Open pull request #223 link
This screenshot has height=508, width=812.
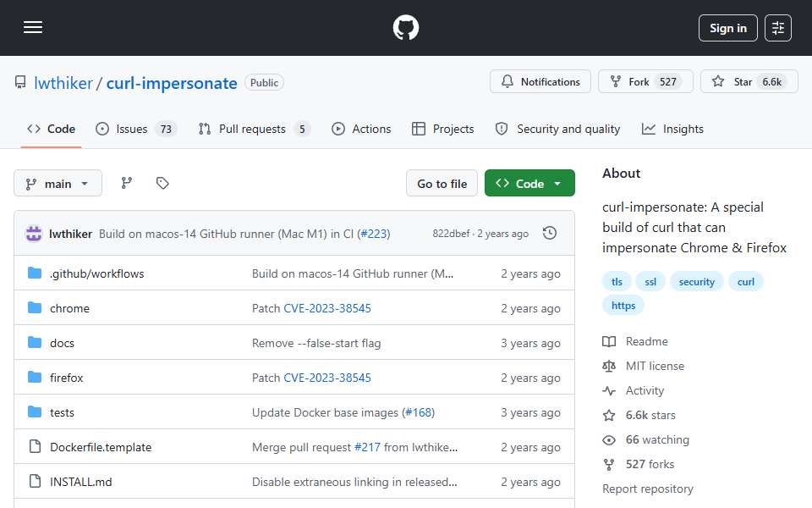pos(374,234)
